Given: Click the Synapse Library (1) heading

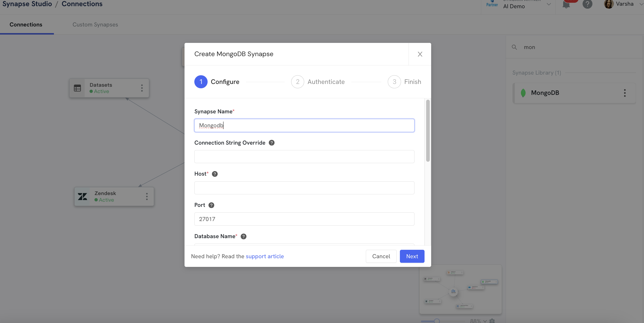Looking at the screenshot, I should [536, 73].
